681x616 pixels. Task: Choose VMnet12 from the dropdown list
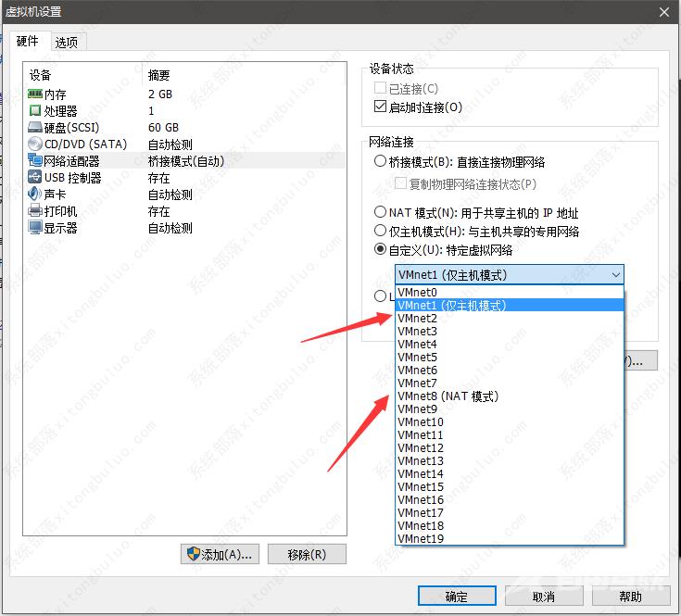click(509, 448)
